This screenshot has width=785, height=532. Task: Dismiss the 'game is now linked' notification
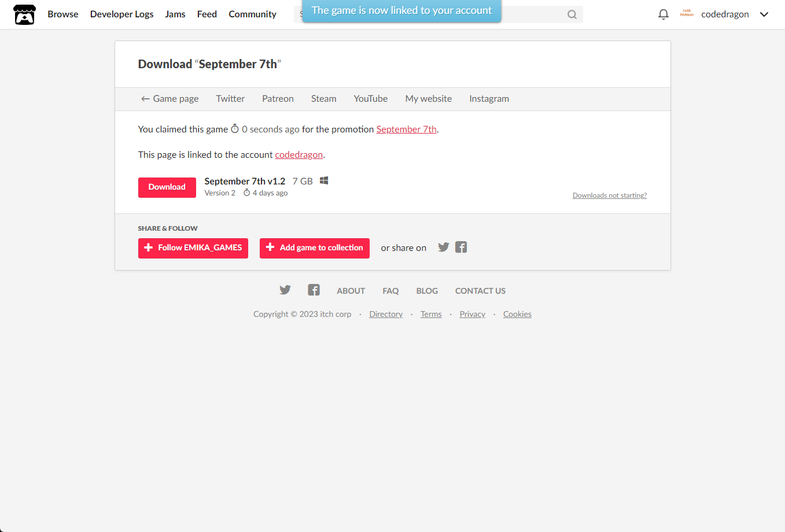tap(402, 11)
